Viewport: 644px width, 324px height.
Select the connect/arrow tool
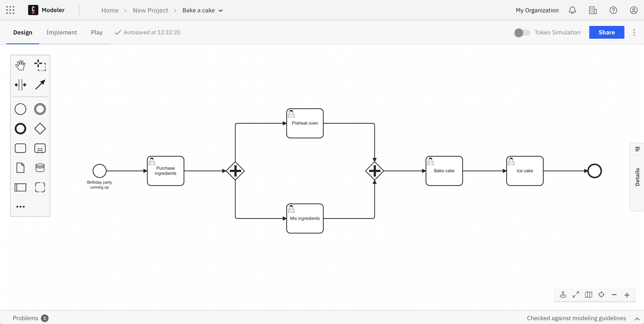[x=40, y=85]
